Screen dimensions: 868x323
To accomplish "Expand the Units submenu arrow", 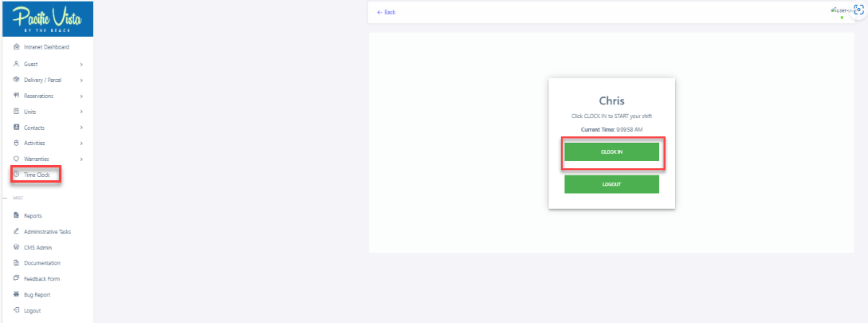I will click(x=81, y=112).
